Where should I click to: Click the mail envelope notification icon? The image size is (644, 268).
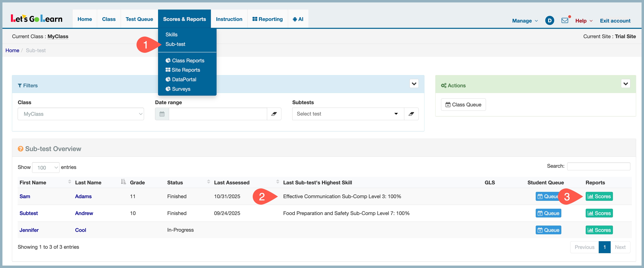coord(565,21)
